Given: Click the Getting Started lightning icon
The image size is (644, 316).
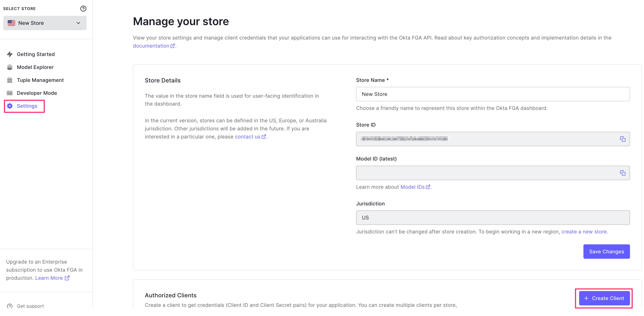Looking at the screenshot, I should pyautogui.click(x=10, y=54).
